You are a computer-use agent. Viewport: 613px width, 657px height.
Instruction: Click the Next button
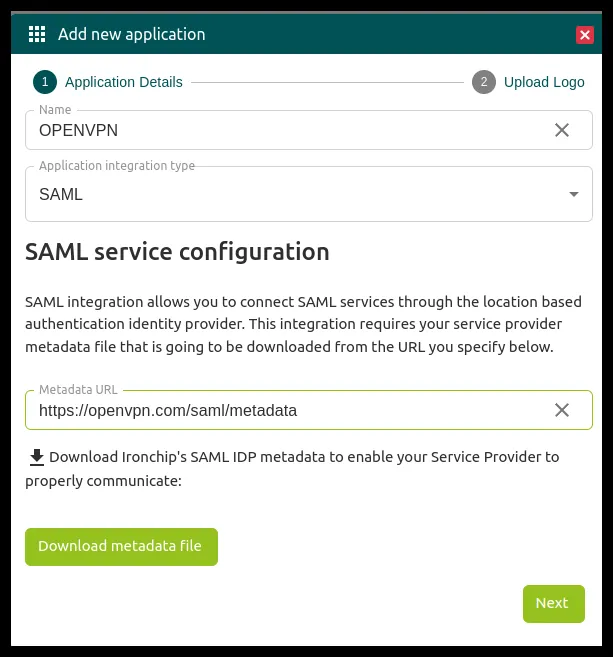click(x=554, y=603)
